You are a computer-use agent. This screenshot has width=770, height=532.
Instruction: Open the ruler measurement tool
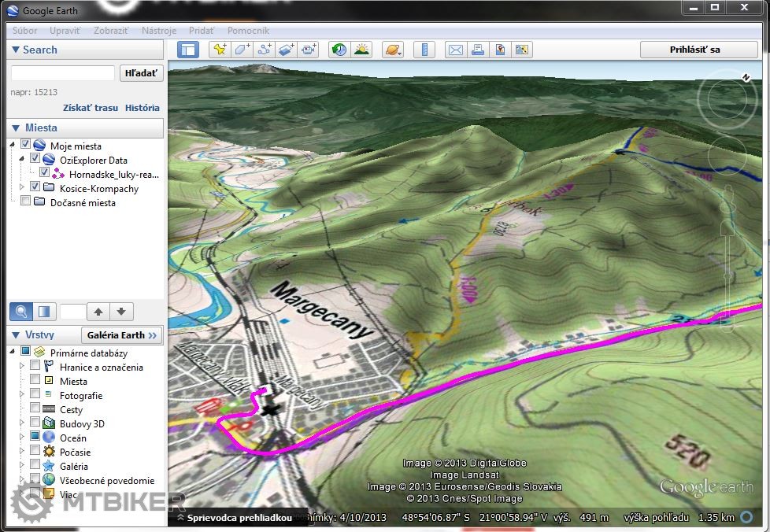(x=424, y=50)
